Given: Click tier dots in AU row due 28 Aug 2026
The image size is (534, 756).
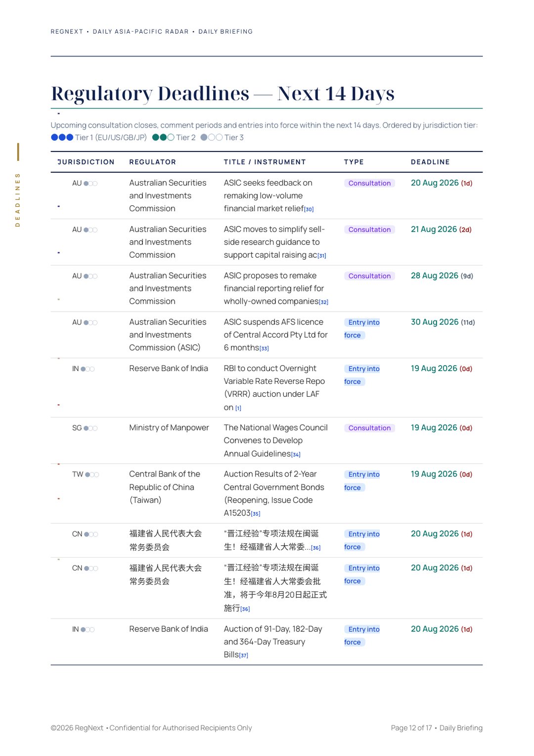Looking at the screenshot, I should pos(90,277).
